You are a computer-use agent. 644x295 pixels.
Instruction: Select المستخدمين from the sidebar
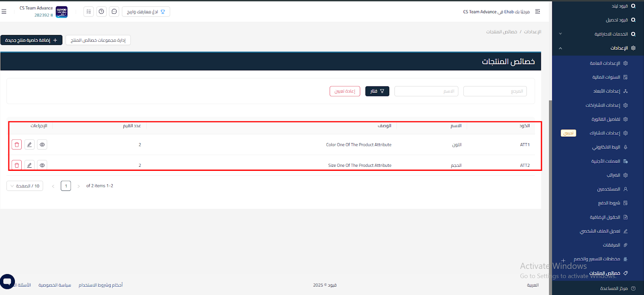608,189
